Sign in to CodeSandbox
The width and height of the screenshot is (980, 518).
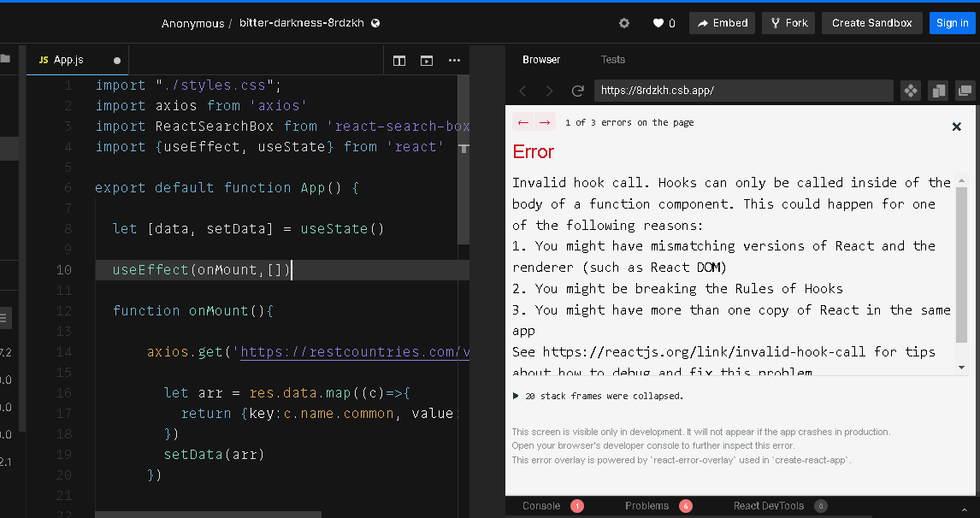pyautogui.click(x=952, y=23)
